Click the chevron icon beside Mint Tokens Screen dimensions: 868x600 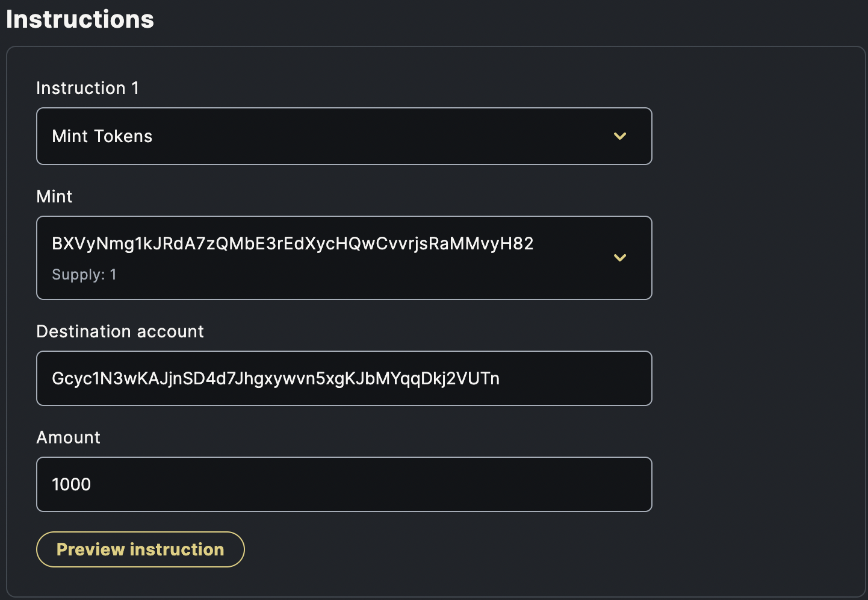tap(620, 136)
